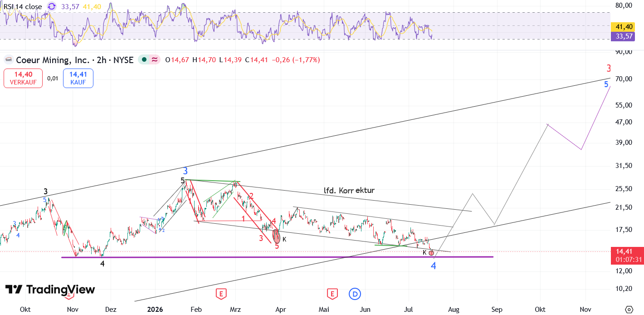Click the −0,26 (−1,77%) change value

click(x=296, y=59)
